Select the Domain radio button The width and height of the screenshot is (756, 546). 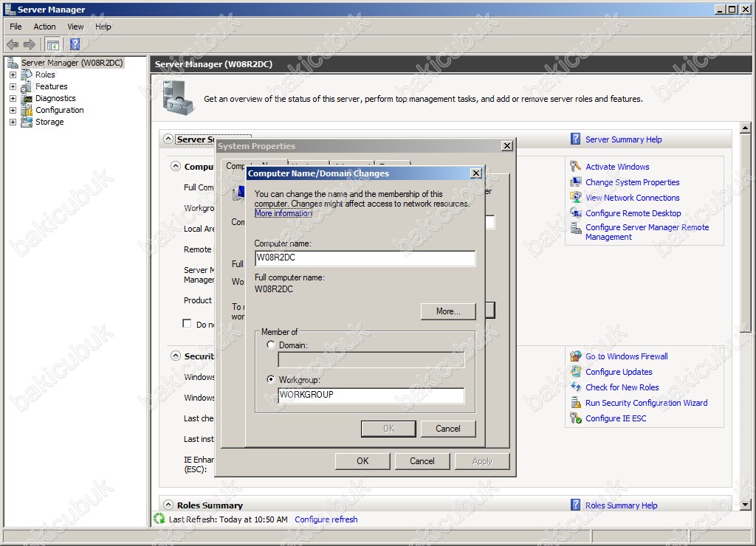tap(271, 345)
